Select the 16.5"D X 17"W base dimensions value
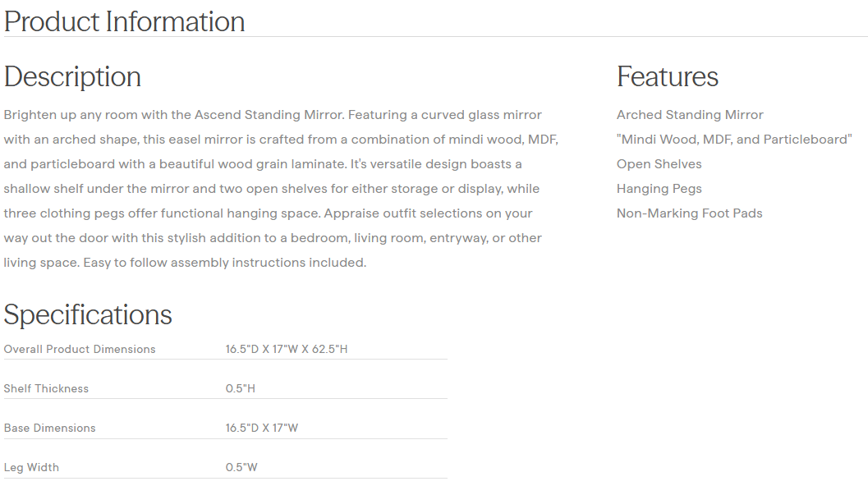This screenshot has width=868, height=495. pyautogui.click(x=262, y=428)
